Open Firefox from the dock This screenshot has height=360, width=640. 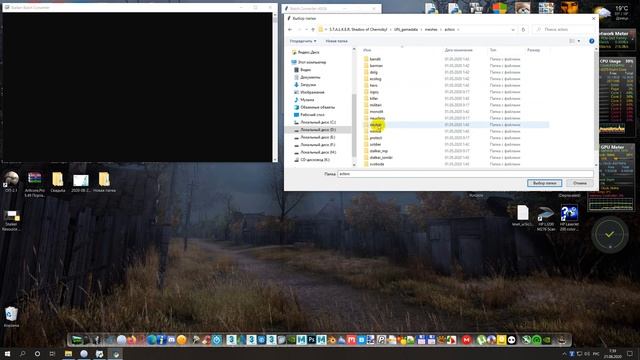pyautogui.click(x=132, y=340)
